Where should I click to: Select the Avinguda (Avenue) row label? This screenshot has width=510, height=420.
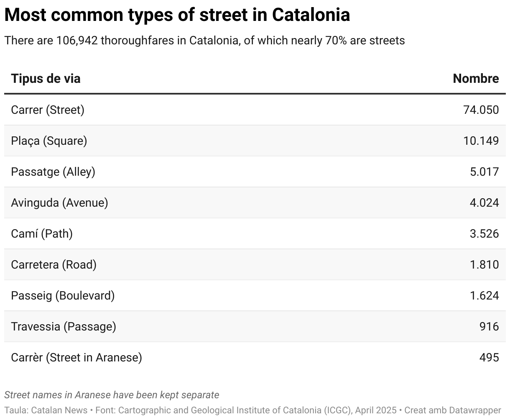pos(59,202)
